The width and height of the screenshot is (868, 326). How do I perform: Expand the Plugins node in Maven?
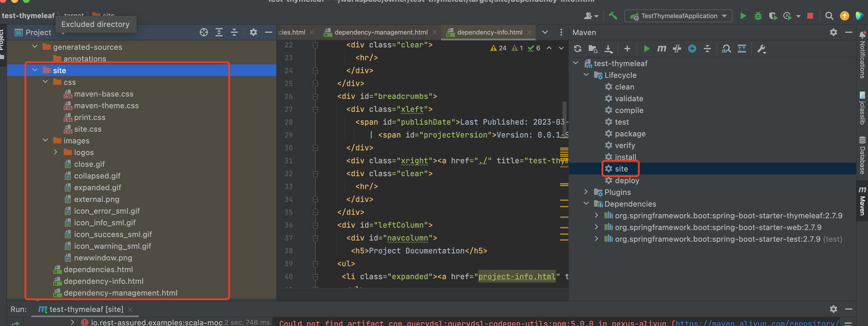pos(586,192)
